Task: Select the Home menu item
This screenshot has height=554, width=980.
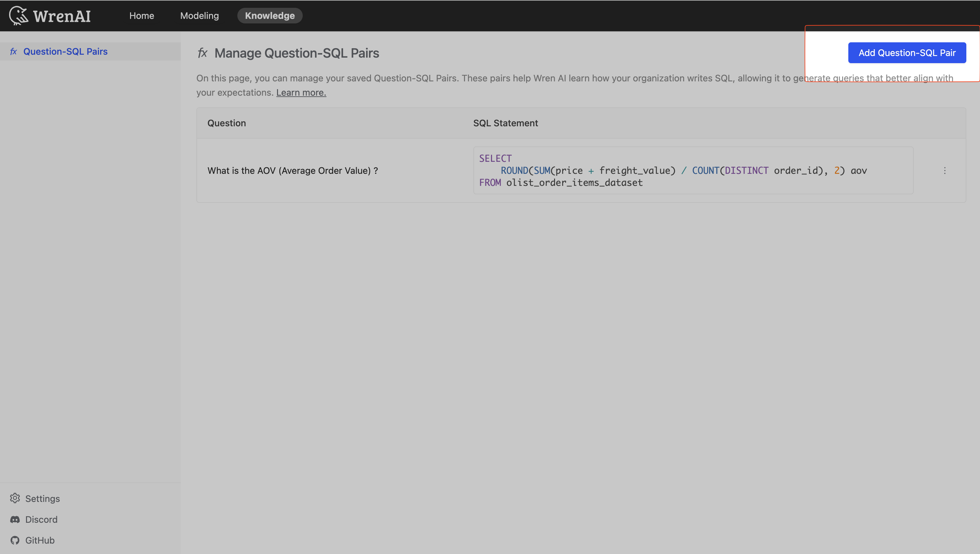Action: tap(141, 16)
